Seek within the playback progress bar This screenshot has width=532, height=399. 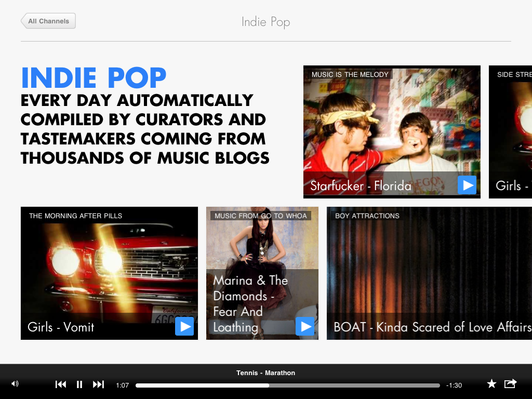(288, 385)
